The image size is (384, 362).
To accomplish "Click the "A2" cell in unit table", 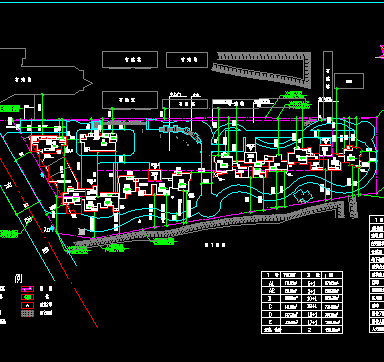I will tap(271, 291).
